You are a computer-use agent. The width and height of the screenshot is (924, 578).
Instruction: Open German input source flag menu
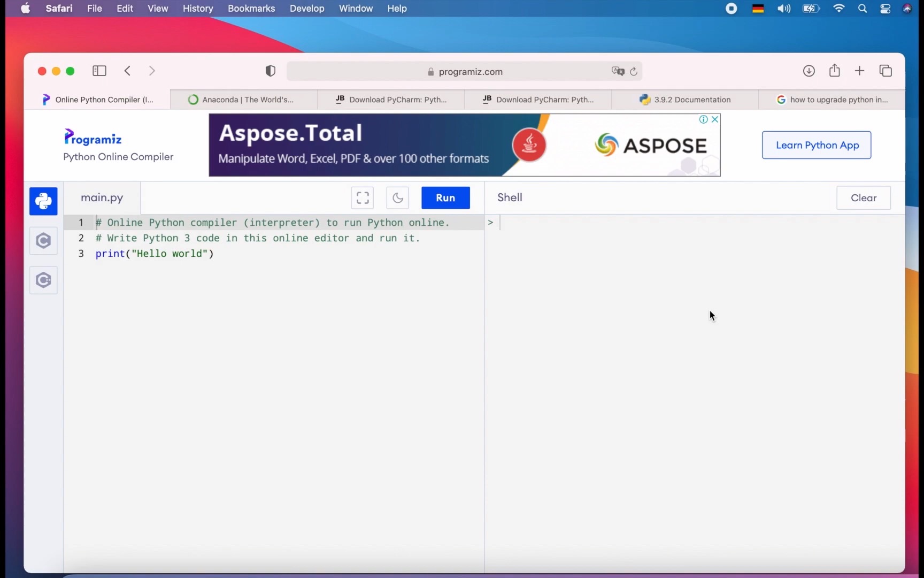coord(758,9)
